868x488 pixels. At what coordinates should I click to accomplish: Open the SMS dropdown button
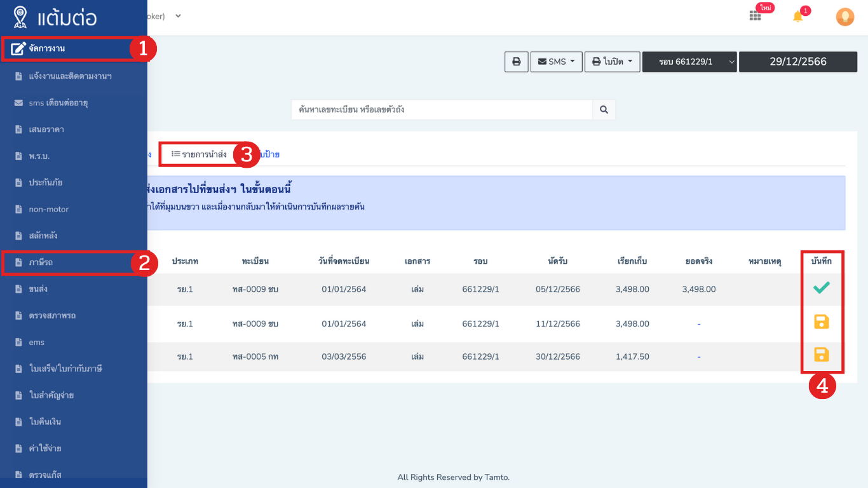(x=556, y=62)
